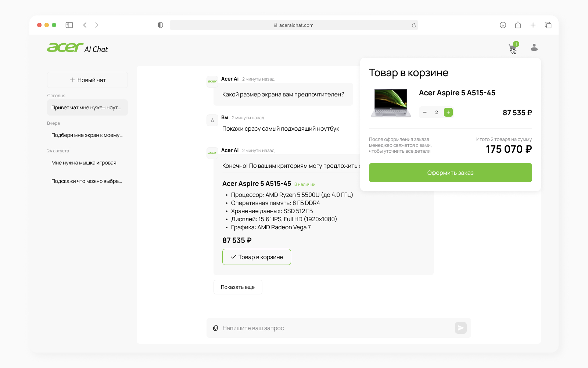Increase cart quantity with green plus button
Viewport: 588px width, 368px height.
(x=448, y=112)
